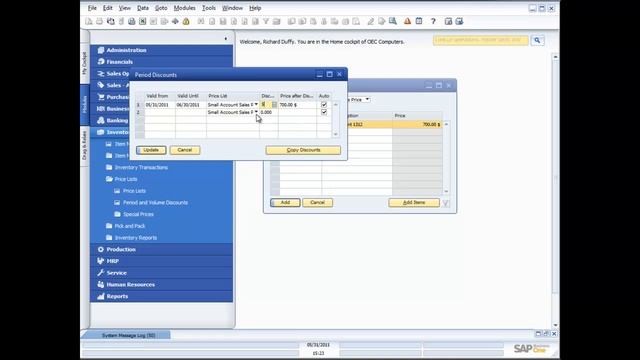640x360 pixels.
Task: Switch to Drag & Relate side tab
Action: pos(85,146)
